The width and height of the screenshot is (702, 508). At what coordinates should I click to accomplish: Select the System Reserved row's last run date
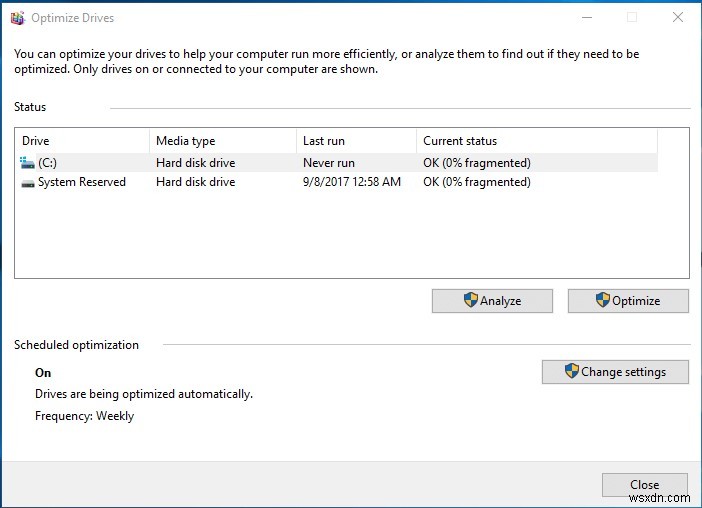[351, 182]
